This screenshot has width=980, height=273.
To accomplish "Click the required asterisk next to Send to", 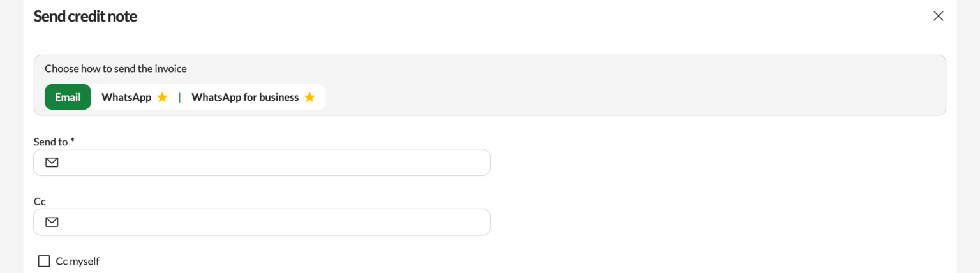I will coord(73,140).
